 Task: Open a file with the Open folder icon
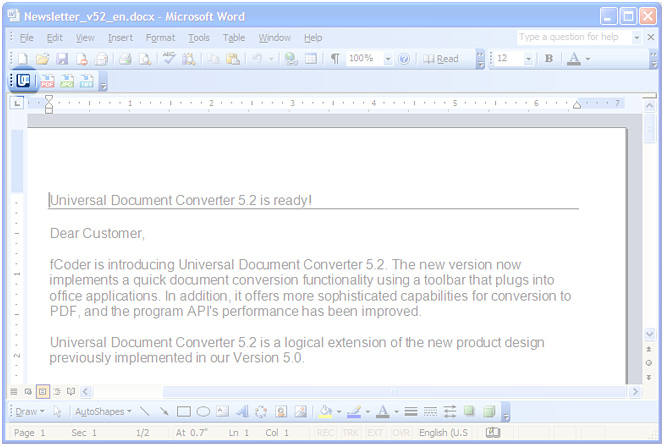42,59
